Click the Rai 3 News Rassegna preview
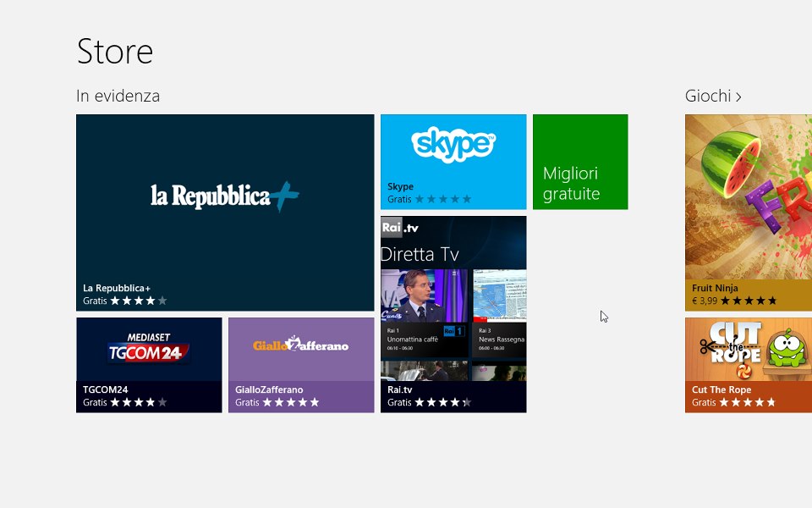This screenshot has height=508, width=812. tap(499, 313)
